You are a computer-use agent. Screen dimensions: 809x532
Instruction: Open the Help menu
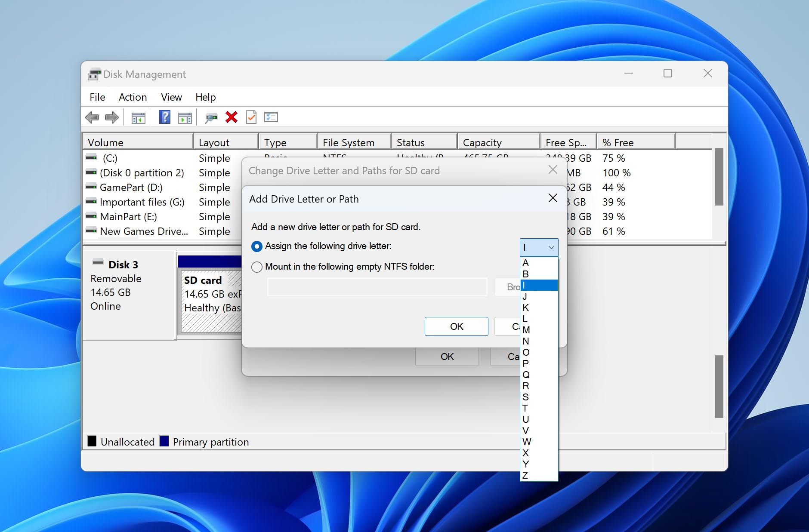coord(205,97)
